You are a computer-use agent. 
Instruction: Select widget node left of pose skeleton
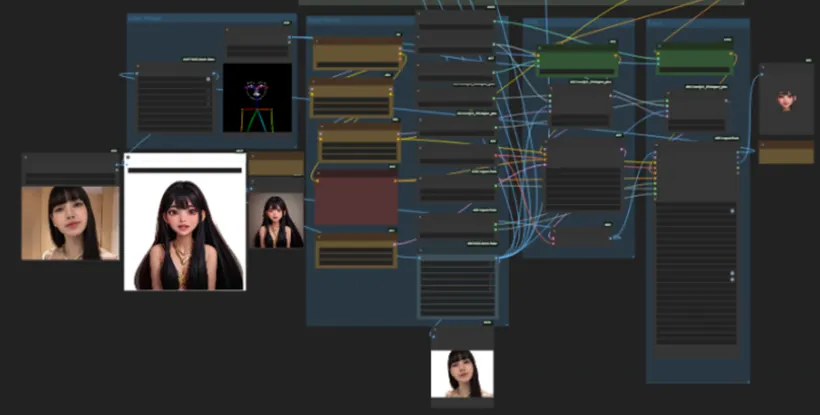(175, 98)
